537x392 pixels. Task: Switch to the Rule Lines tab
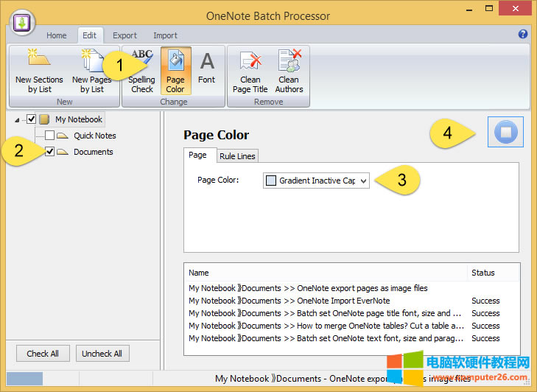[237, 155]
